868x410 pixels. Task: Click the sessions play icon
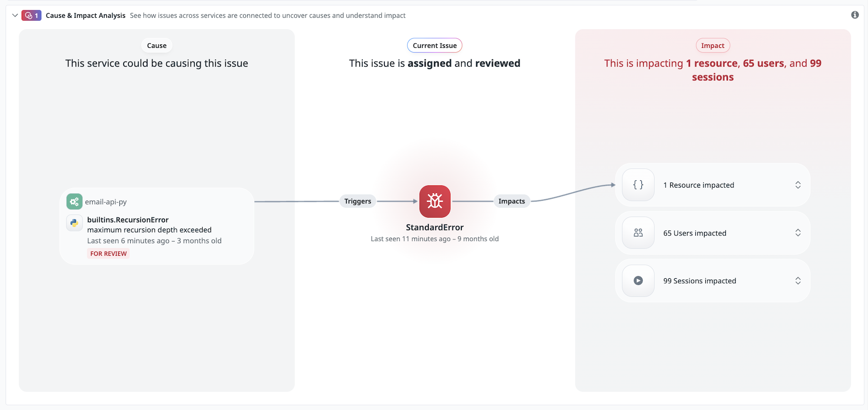pos(638,281)
